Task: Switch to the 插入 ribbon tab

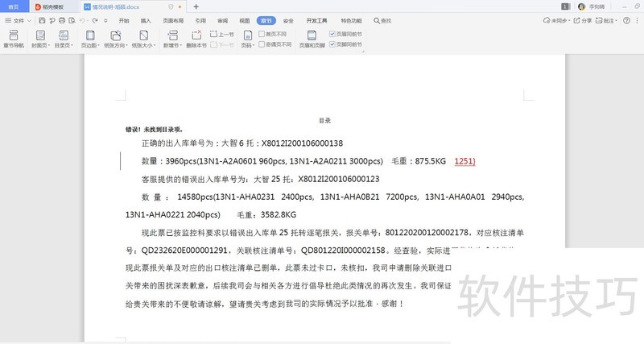Action: coord(146,21)
